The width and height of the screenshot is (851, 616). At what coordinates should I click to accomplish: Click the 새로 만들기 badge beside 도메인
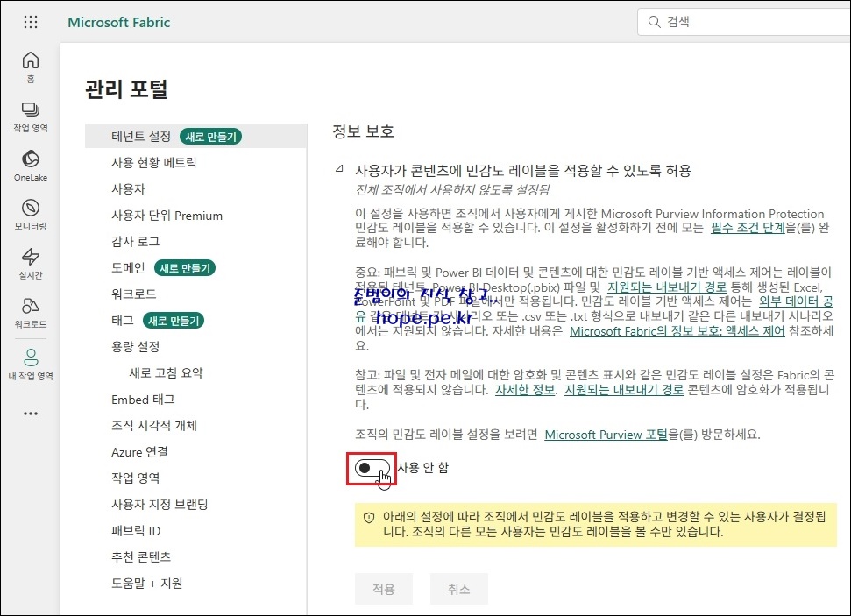(185, 268)
